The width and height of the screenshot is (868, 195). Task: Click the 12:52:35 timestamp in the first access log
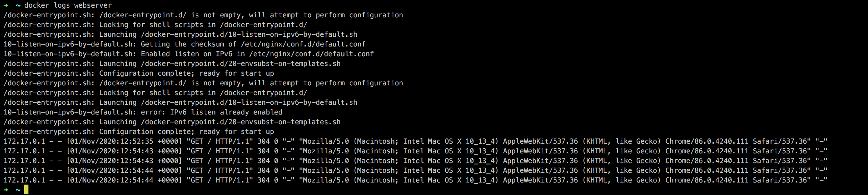(136, 141)
